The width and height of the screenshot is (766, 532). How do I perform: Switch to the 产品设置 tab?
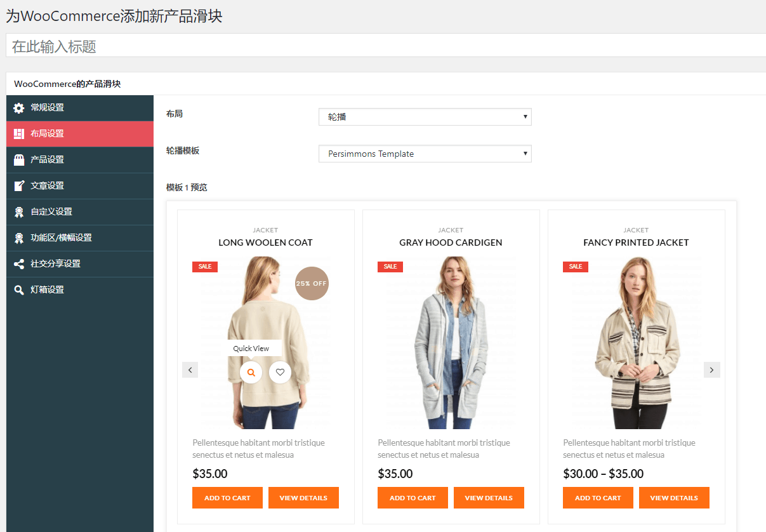point(80,160)
